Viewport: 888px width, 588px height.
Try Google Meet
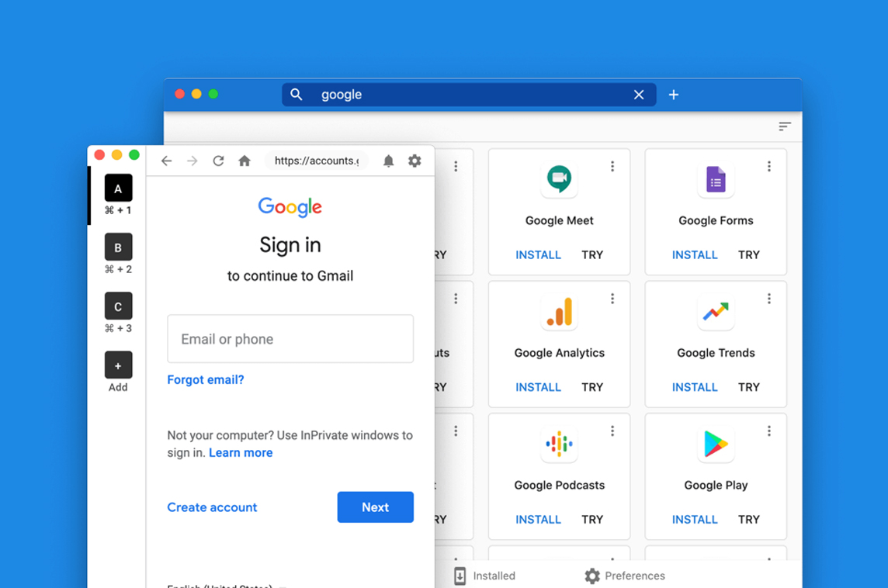(592, 254)
